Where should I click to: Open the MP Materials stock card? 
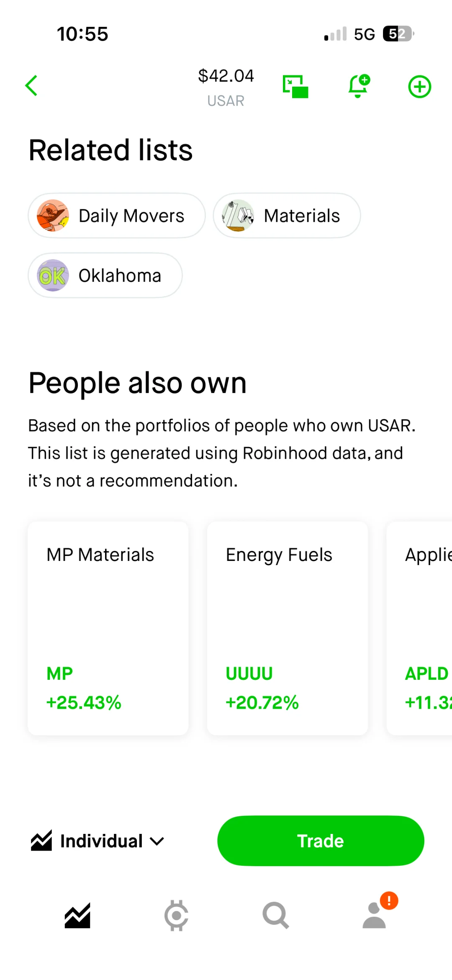(x=108, y=628)
